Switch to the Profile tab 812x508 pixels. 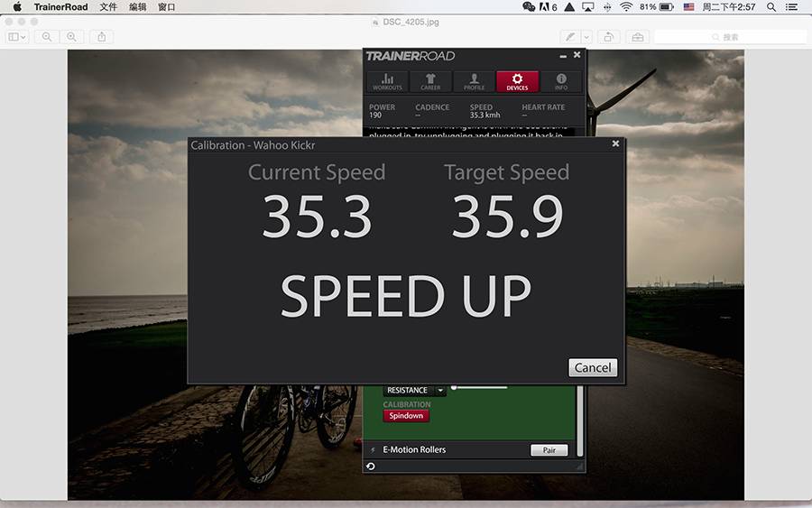474,81
